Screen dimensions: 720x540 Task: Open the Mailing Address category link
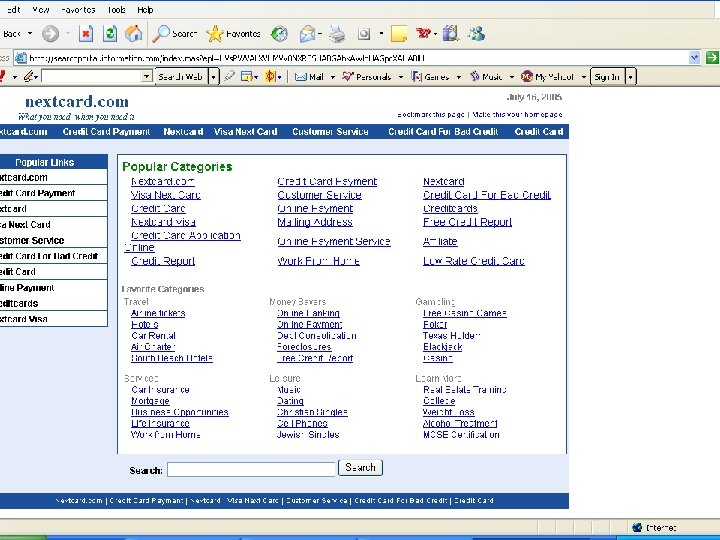click(x=315, y=222)
